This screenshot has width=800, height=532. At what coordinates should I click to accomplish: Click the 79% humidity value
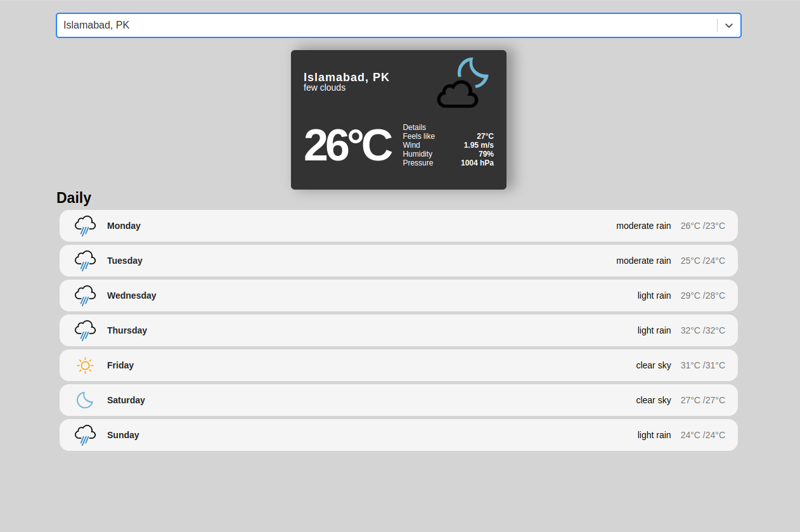point(486,154)
